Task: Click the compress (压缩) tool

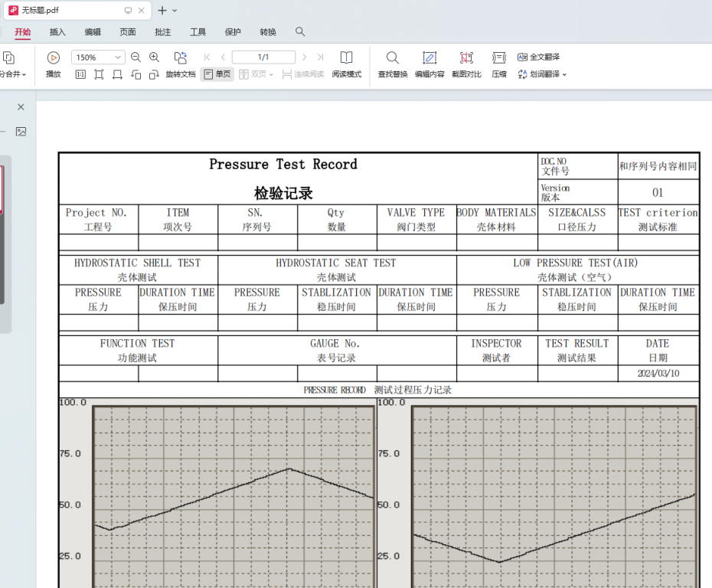Action: coord(499,64)
